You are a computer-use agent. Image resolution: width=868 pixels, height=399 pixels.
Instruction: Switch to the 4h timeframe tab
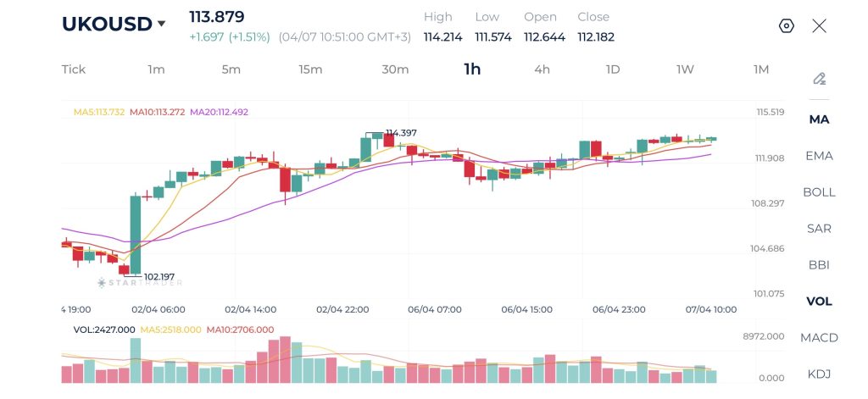(x=542, y=69)
